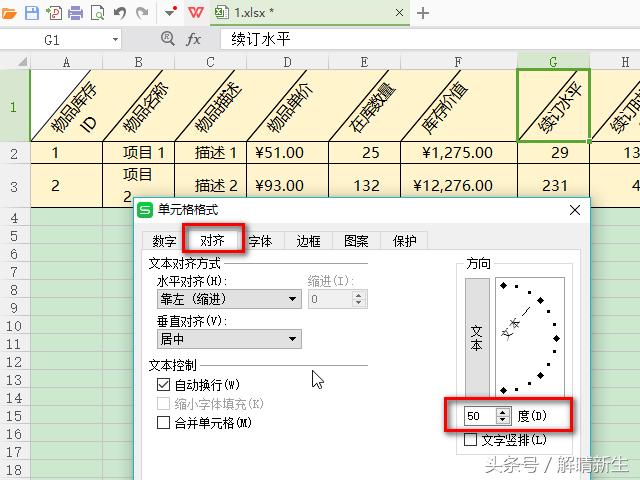Screen dimensions: 640x480
Task: Toggle the 缩小字体填充 checkbox
Action: point(163,404)
